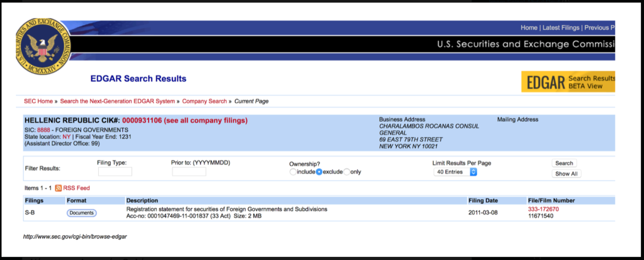Click the orange RSS feed icon
644x260 pixels.
tap(59, 188)
